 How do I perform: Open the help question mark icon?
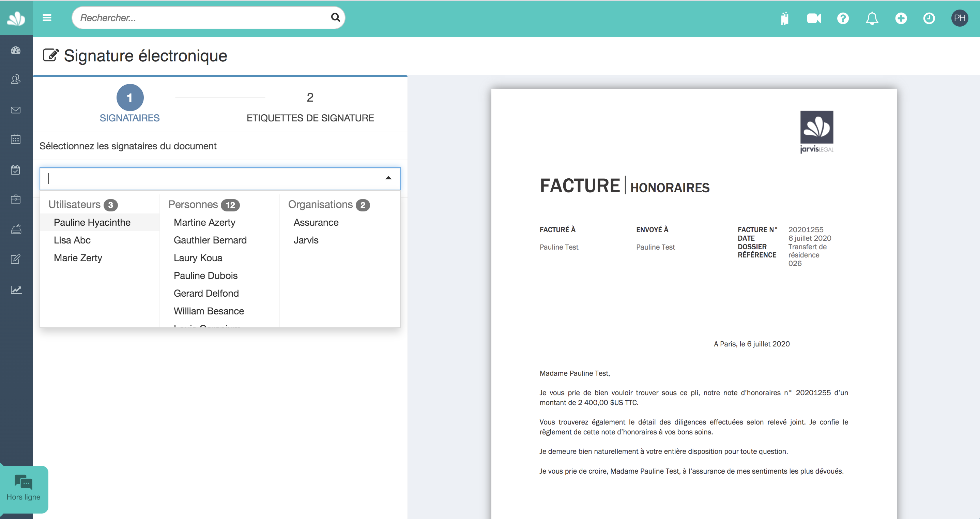(843, 18)
